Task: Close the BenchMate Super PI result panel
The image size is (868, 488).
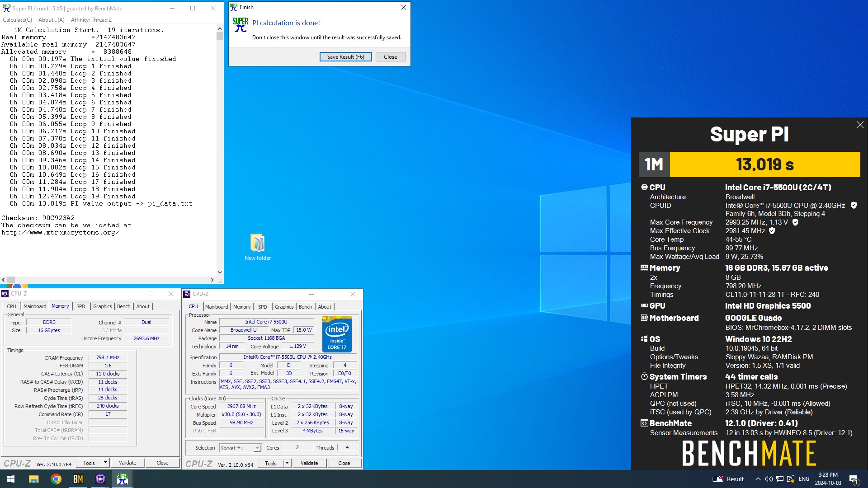Action: coord(860,125)
